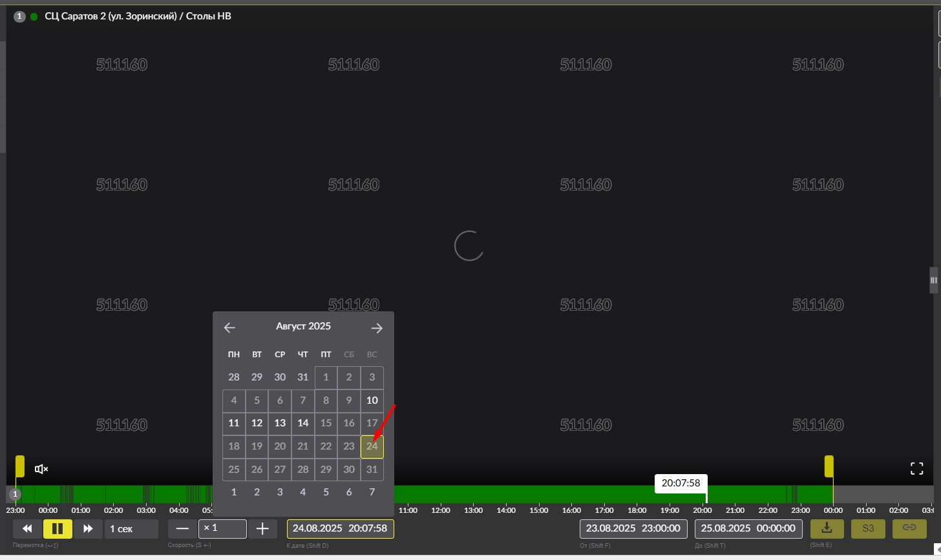Click the rewind playback button
Image resolution: width=941 pixels, height=560 pixels.
point(27,529)
